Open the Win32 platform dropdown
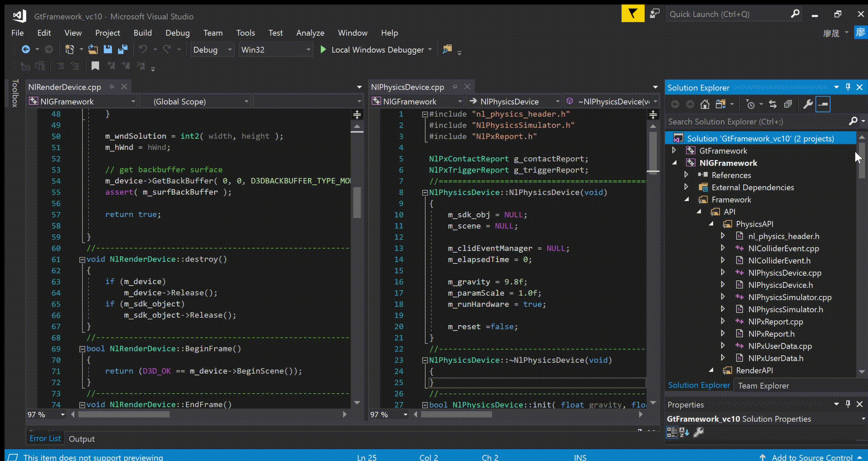Image resolution: width=868 pixels, height=461 pixels. click(308, 50)
